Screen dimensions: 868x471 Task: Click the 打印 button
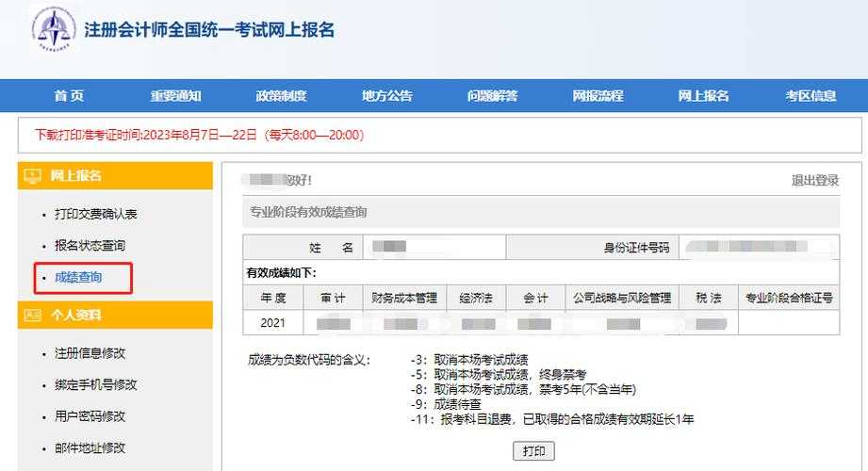(533, 451)
